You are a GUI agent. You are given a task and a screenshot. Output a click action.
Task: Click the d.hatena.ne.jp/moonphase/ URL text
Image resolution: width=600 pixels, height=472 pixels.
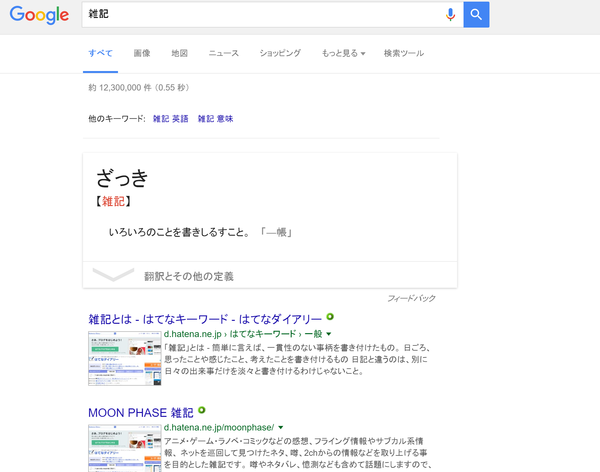[x=219, y=427]
